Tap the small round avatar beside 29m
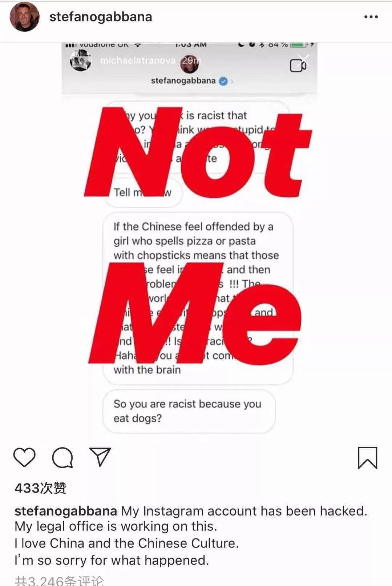392x586 pixels. pyautogui.click(x=190, y=64)
